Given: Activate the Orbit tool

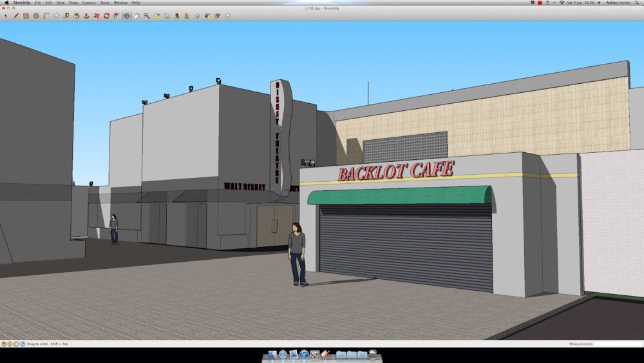Looking at the screenshot, I should (126, 15).
